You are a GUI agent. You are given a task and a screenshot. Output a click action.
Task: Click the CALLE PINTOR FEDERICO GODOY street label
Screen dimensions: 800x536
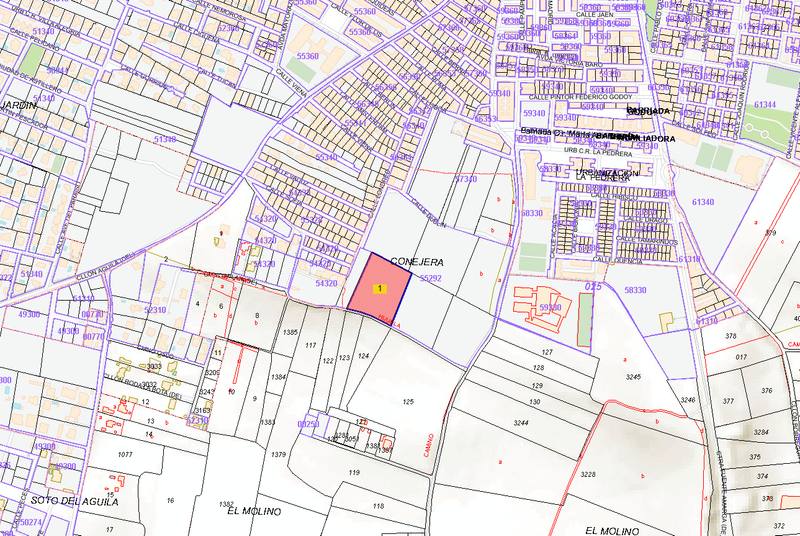click(580, 97)
